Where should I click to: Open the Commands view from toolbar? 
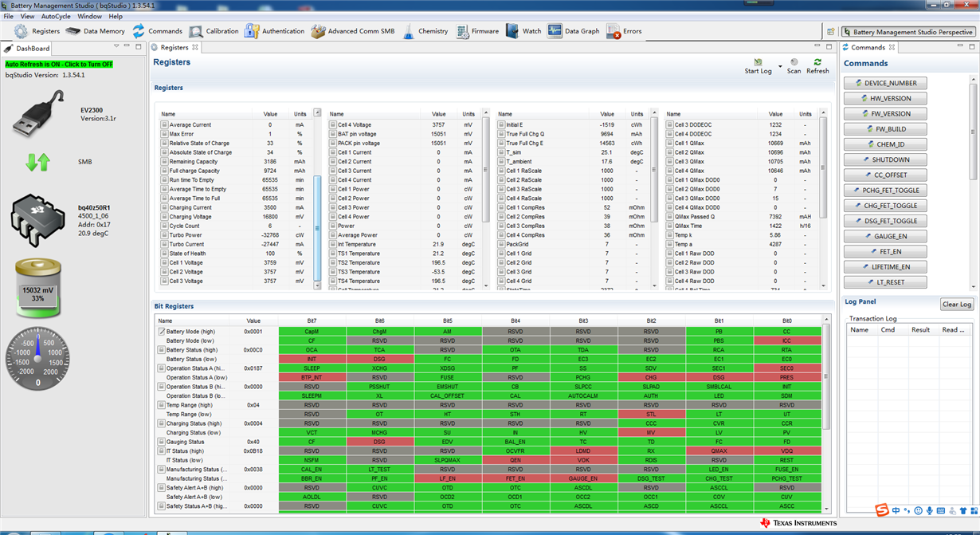(158, 31)
